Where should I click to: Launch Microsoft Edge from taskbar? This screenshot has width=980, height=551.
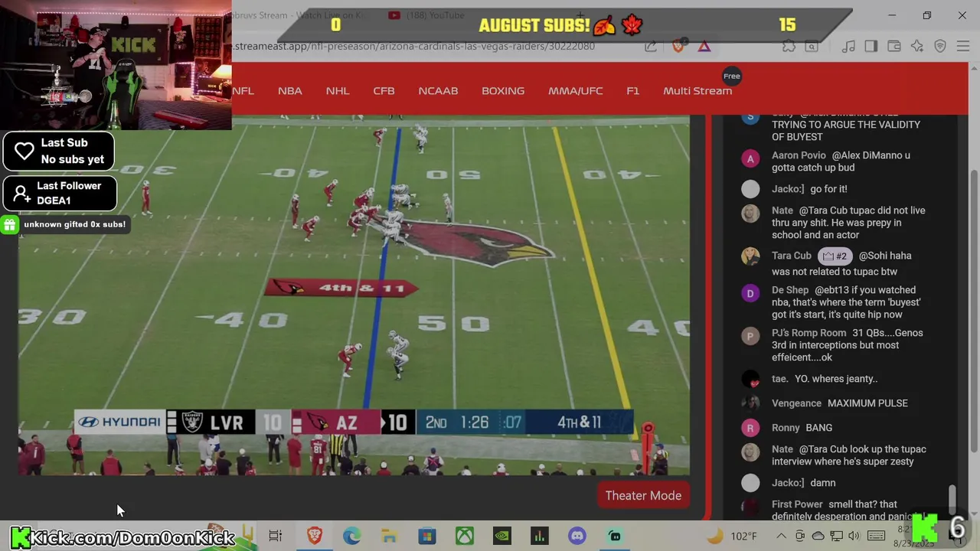point(351,536)
